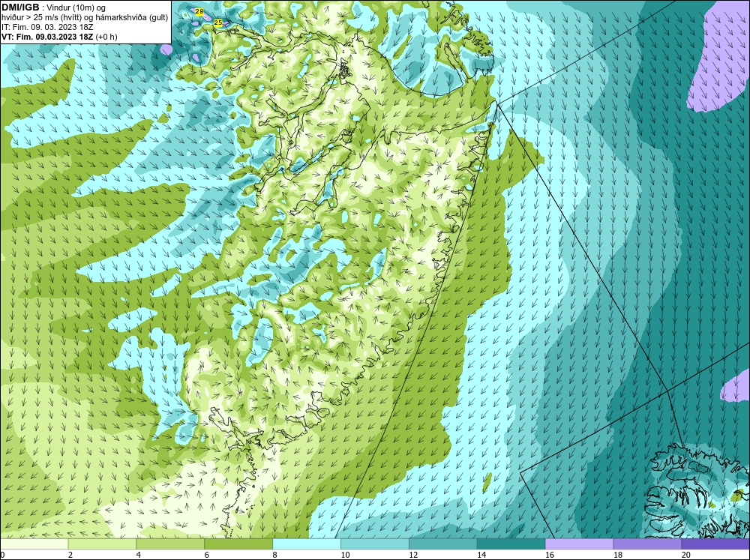
Task: Click the 'hviður > 25 m/s' description line
Action: click(85, 18)
